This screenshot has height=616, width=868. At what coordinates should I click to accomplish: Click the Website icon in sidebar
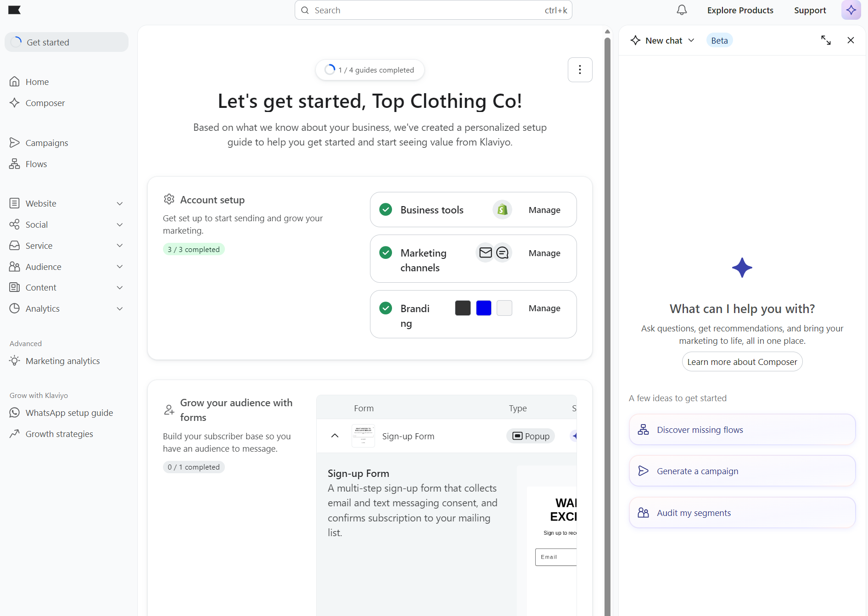click(15, 203)
